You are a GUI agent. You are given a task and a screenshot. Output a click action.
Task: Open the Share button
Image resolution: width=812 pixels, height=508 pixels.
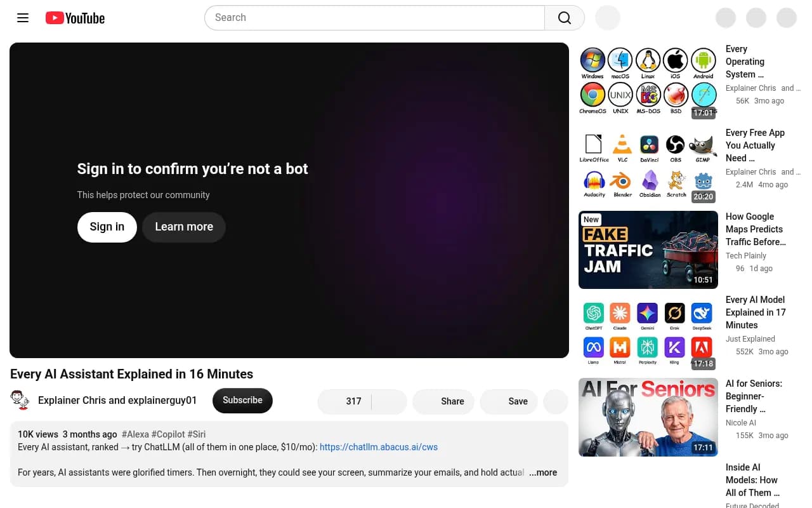pyautogui.click(x=443, y=401)
